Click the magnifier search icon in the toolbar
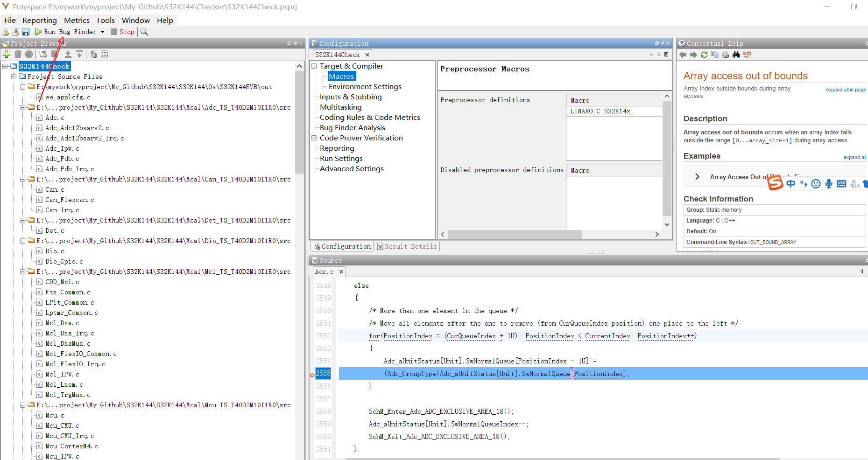This screenshot has width=868, height=460. pyautogui.click(x=144, y=32)
